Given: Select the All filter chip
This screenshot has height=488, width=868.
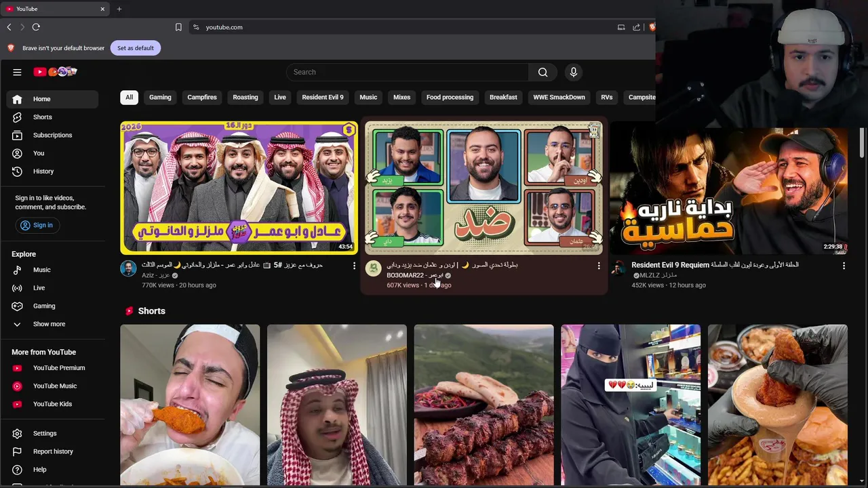Looking at the screenshot, I should tap(129, 97).
